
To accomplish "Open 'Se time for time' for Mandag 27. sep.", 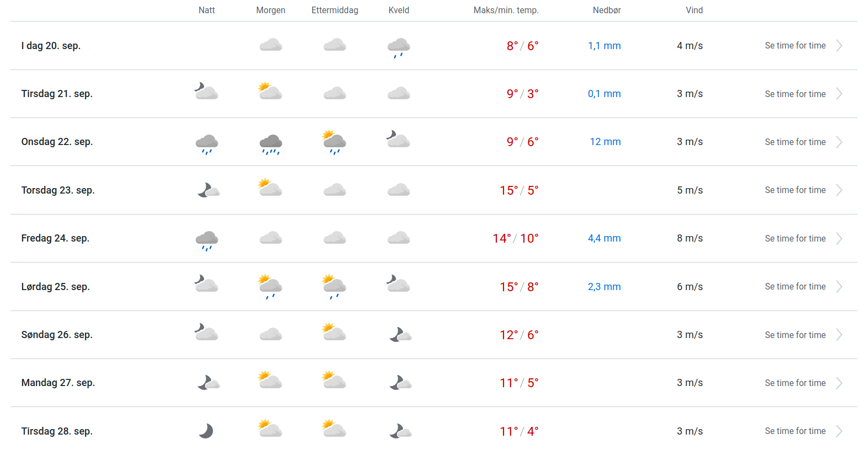I will 795,383.
